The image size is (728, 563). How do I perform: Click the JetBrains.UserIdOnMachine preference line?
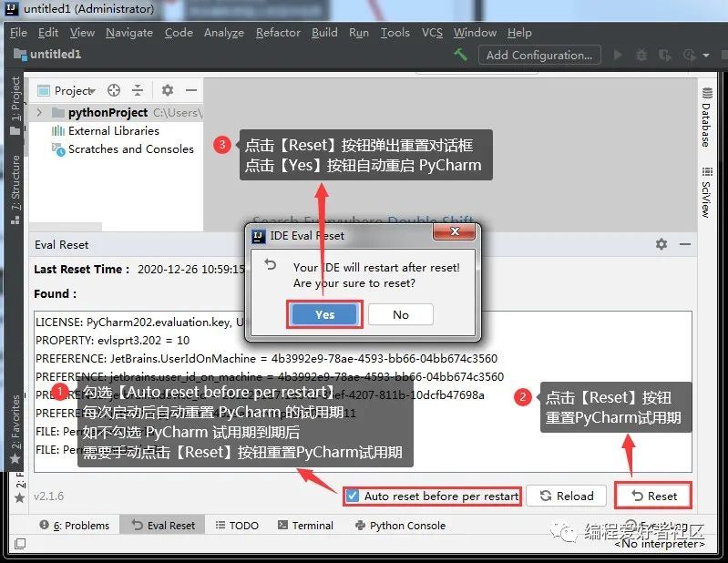[266, 358]
